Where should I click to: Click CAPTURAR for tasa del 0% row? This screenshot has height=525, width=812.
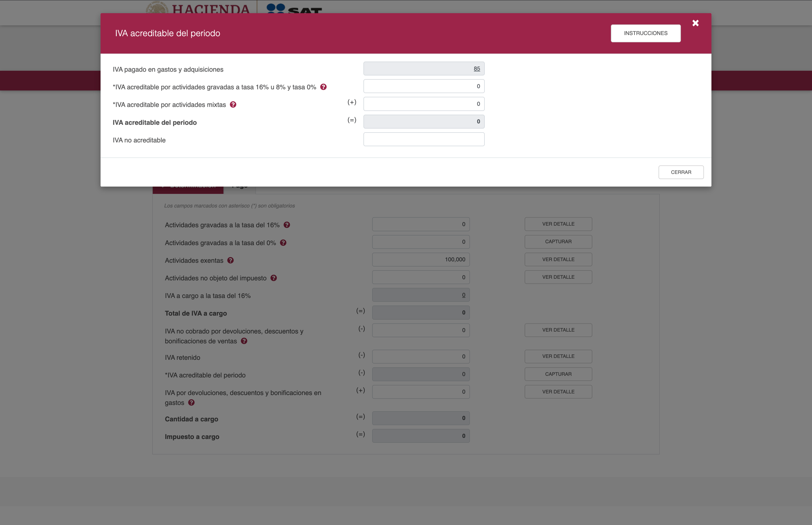(558, 242)
